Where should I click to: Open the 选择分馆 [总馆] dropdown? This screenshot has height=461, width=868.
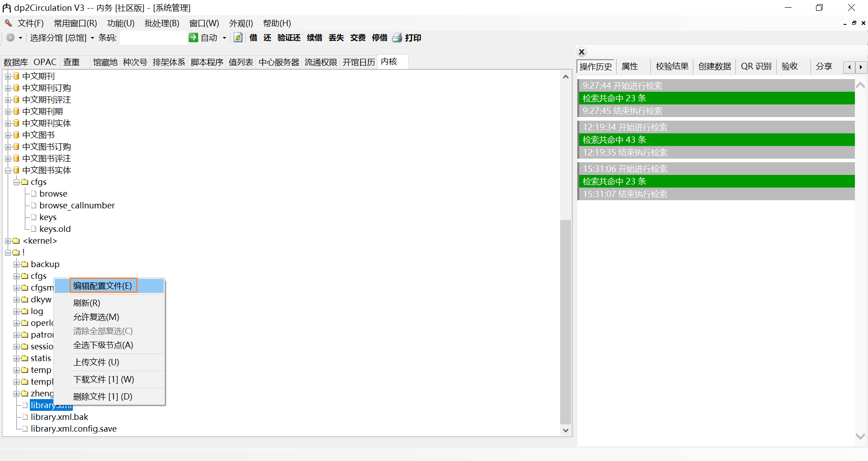coord(62,38)
